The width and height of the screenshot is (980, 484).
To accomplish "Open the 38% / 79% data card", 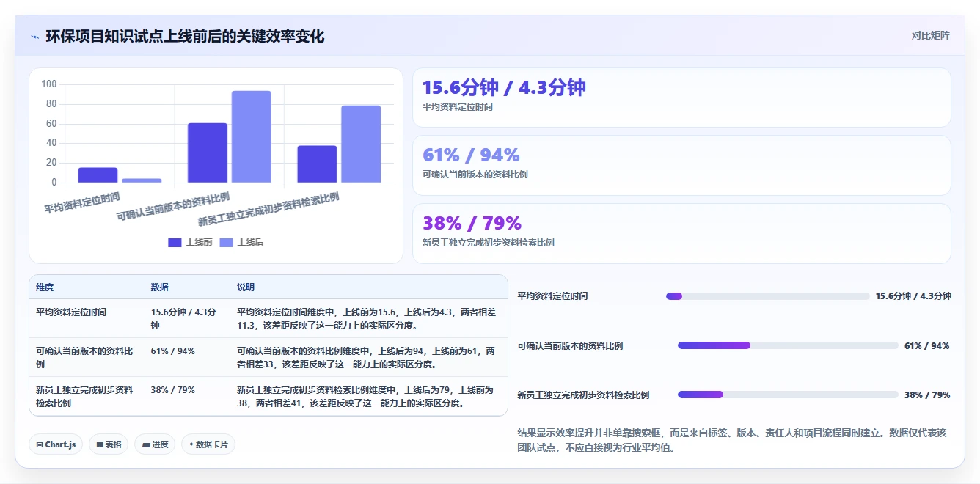I will coord(681,233).
